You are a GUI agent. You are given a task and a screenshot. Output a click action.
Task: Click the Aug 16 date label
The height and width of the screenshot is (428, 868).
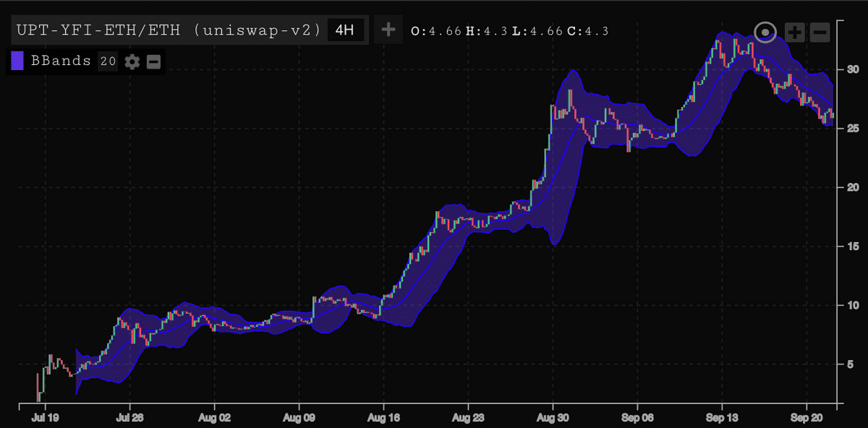383,418
